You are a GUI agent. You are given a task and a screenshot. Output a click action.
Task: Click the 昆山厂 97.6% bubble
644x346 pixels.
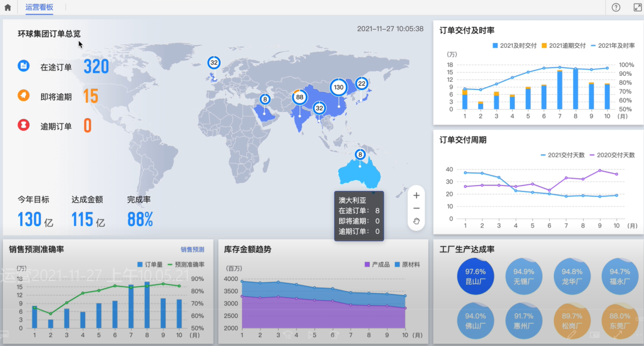point(475,276)
